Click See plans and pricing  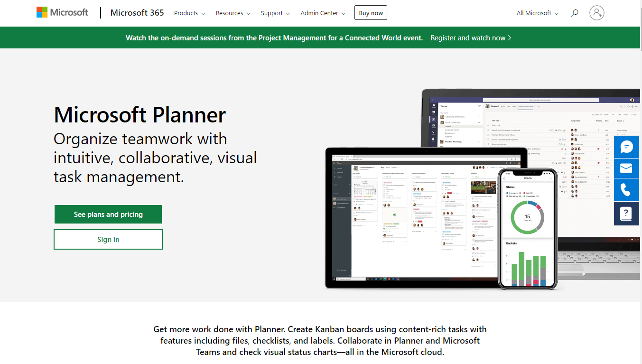click(x=108, y=214)
